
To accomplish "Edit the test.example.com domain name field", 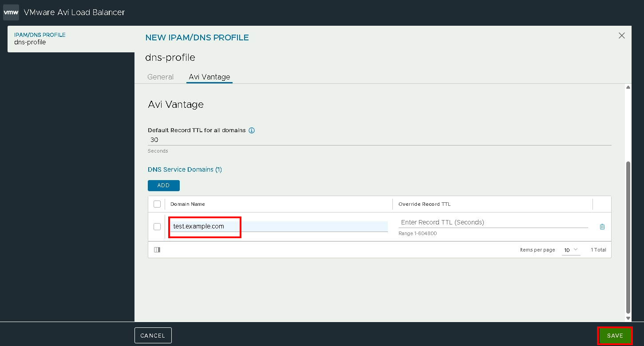I will (279, 226).
